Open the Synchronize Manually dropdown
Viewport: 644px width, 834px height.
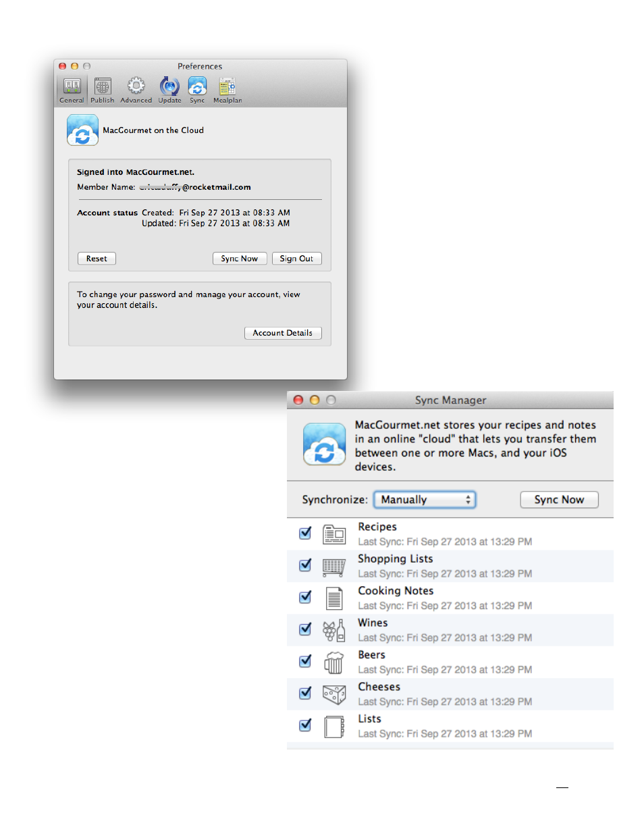pyautogui.click(x=425, y=500)
